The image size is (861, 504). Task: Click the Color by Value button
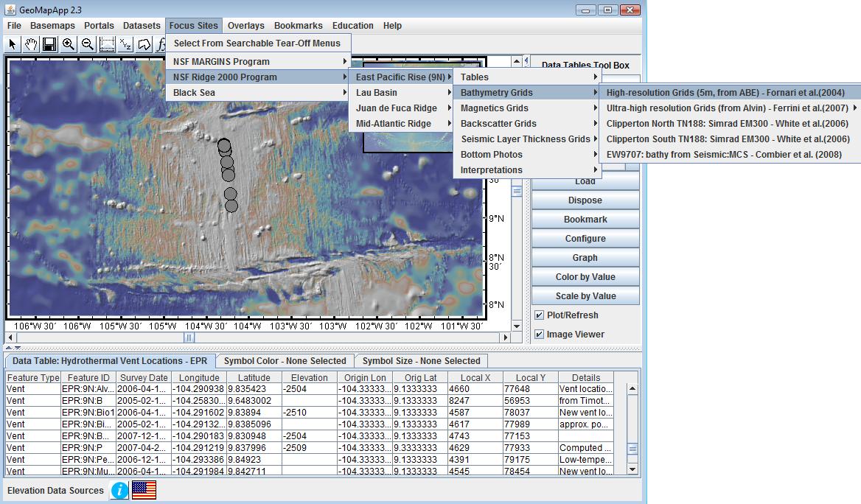point(585,276)
